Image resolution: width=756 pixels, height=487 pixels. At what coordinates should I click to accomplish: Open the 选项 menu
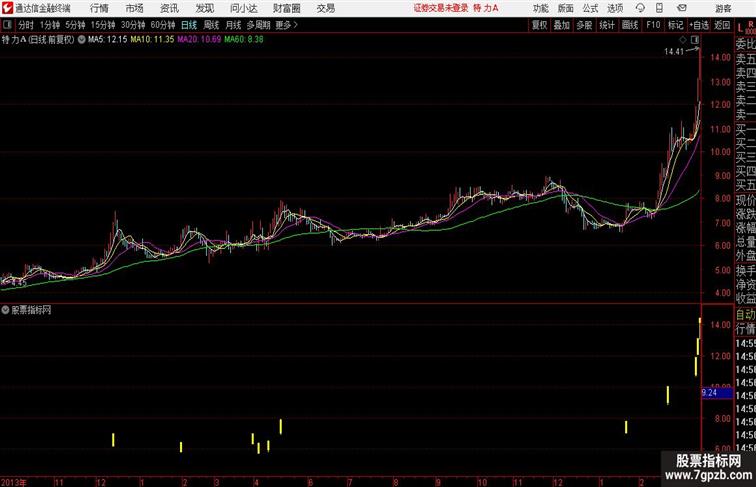(615, 8)
